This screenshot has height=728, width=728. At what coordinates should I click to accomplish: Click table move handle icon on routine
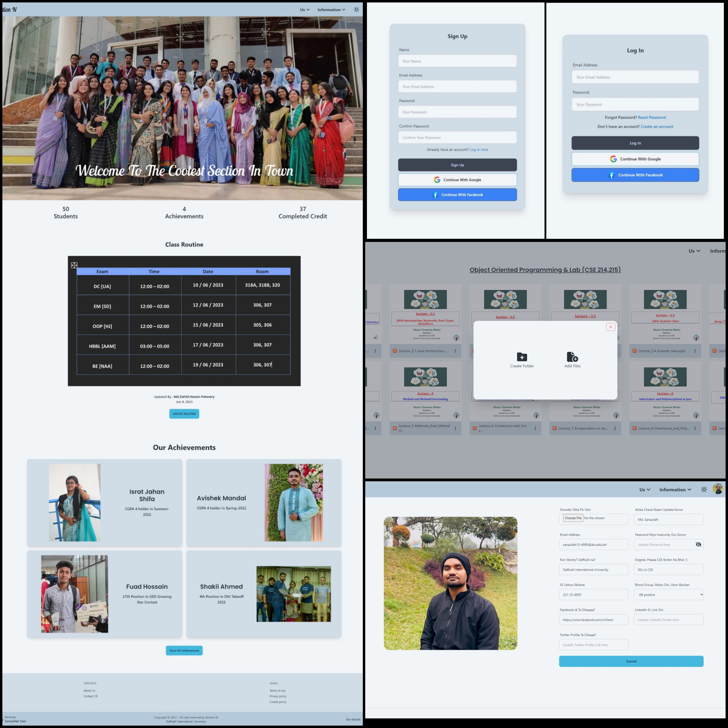tap(74, 265)
